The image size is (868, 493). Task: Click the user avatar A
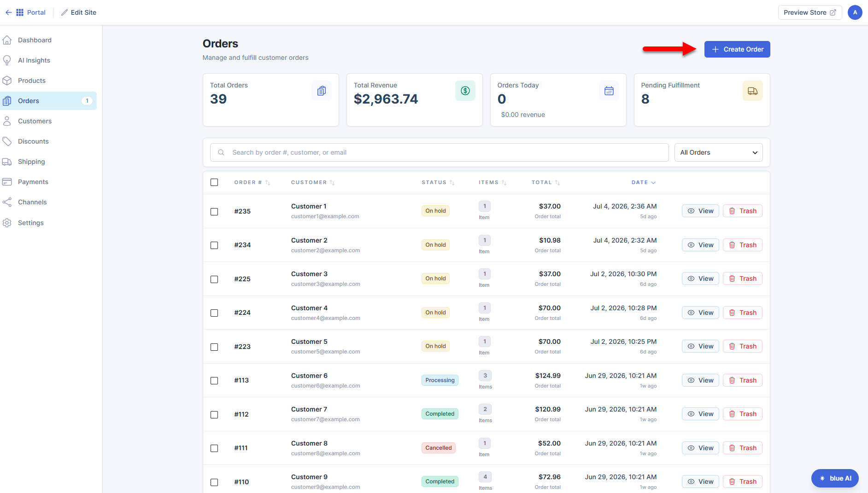(855, 12)
